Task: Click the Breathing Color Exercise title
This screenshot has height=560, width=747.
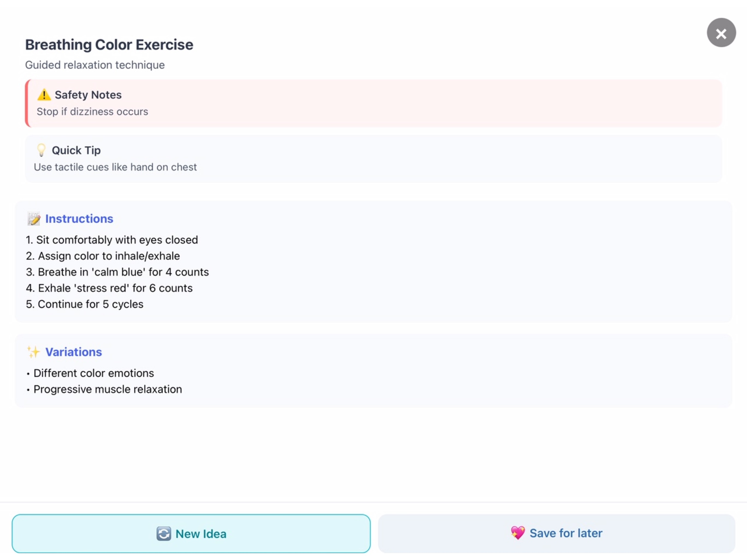Action: [x=109, y=45]
